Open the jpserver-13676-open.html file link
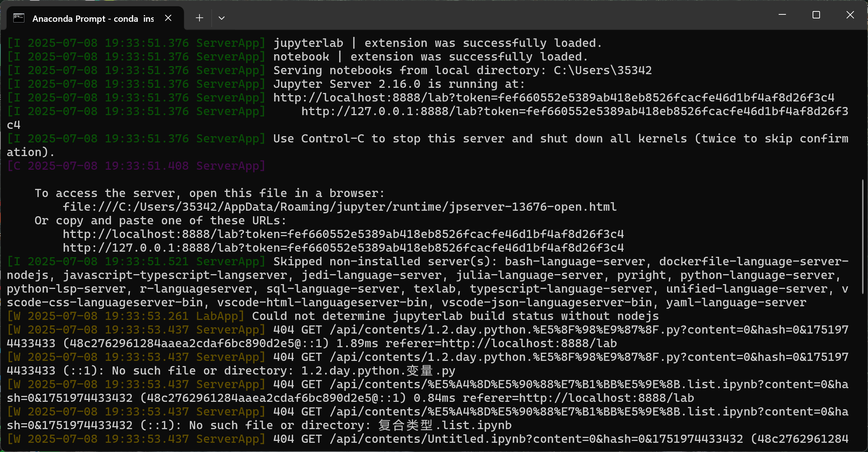Viewport: 868px width, 452px height. click(x=339, y=206)
